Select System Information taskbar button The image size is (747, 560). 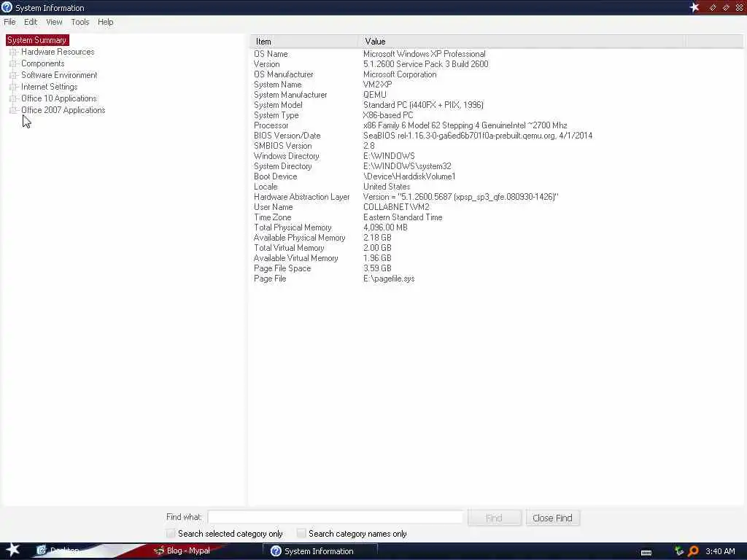pyautogui.click(x=320, y=551)
